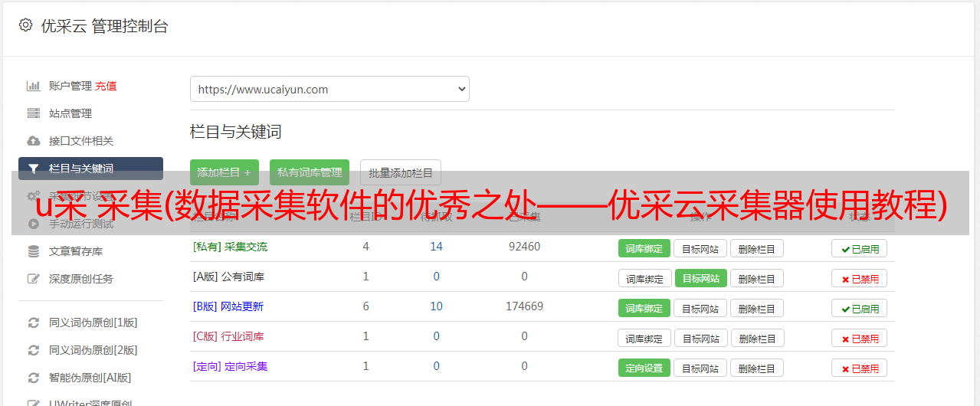
Task: Toggle 已禁用 status for 定向采集
Action: click(860, 368)
